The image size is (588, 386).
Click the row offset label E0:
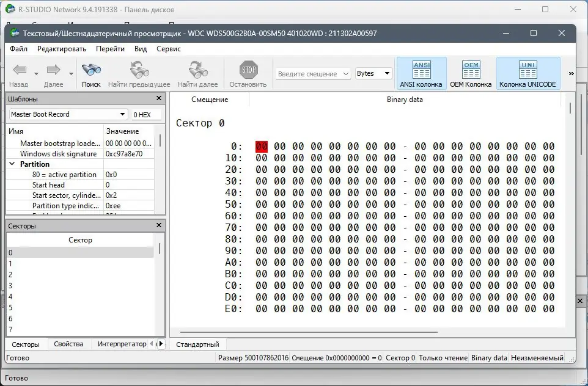coord(233,309)
